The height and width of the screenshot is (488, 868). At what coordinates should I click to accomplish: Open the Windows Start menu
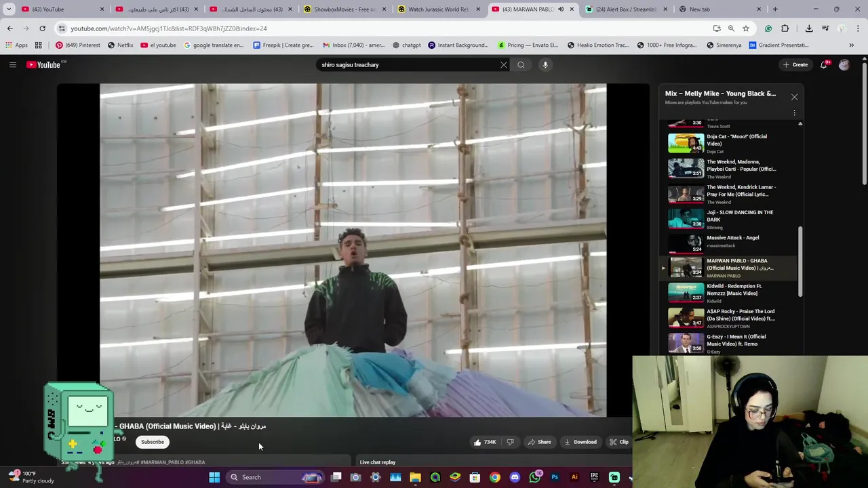(x=214, y=477)
